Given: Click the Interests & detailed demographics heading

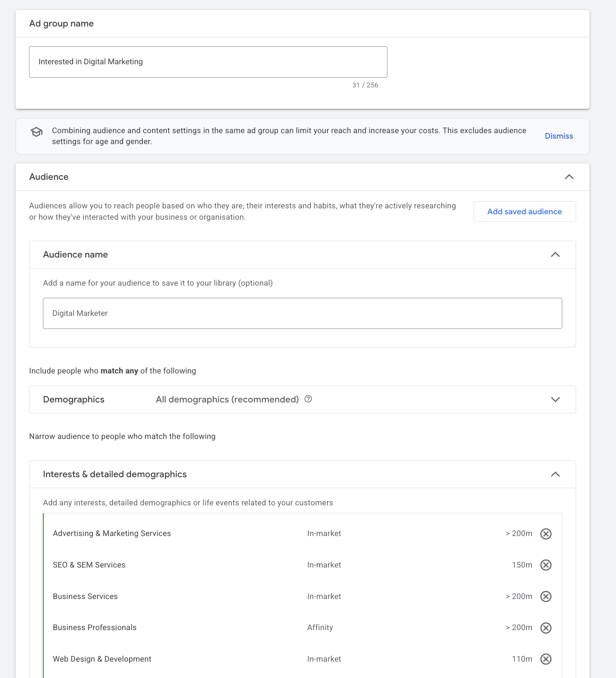Looking at the screenshot, I should [115, 474].
